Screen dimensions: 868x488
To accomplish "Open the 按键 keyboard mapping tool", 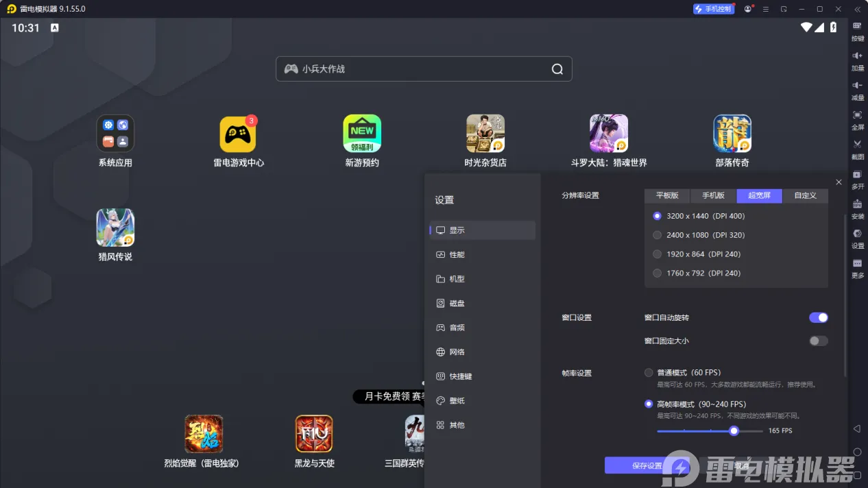I will pyautogui.click(x=857, y=30).
